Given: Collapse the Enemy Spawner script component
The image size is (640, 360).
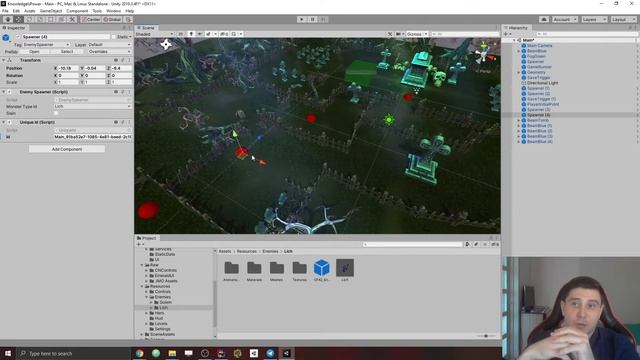Looking at the screenshot, I should (x=4, y=92).
